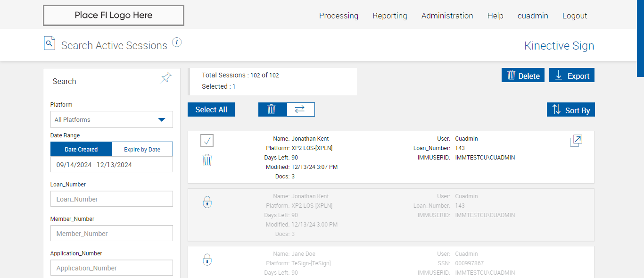Open the All Platforms dropdown
The image size is (644, 278).
[112, 119]
